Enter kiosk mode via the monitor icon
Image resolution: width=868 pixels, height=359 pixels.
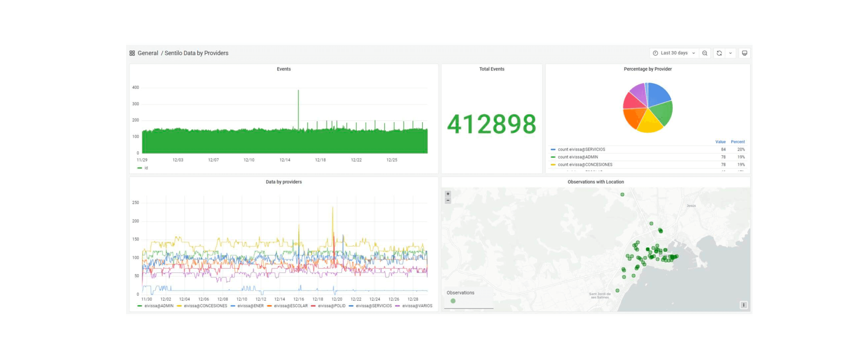pos(744,53)
